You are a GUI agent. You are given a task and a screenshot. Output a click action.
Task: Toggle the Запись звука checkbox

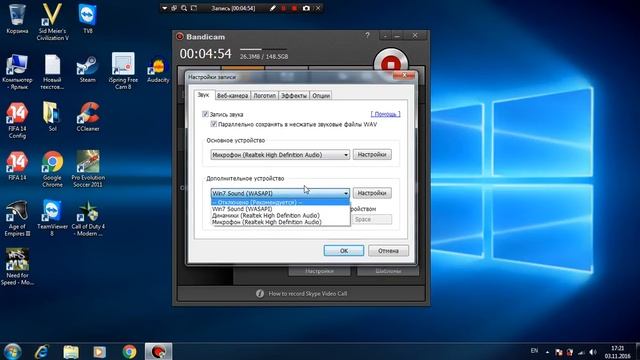point(205,114)
